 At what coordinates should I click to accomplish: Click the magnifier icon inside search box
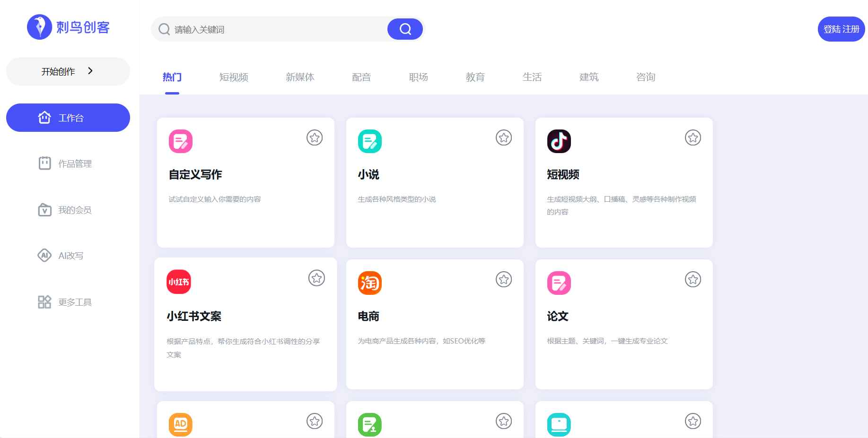[x=164, y=29]
